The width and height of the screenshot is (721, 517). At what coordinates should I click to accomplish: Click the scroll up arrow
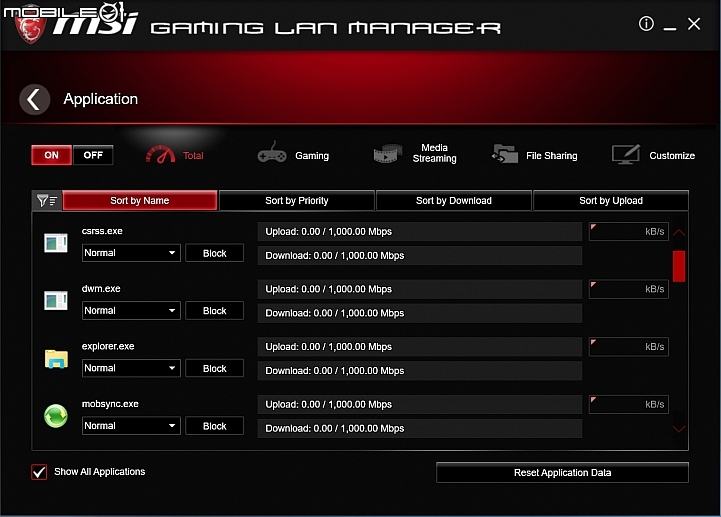click(x=679, y=232)
